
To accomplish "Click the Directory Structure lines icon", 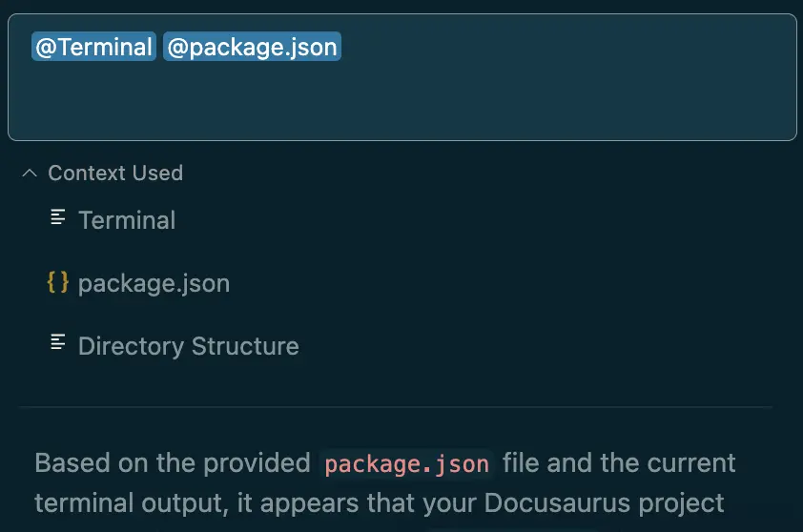I will (x=58, y=343).
